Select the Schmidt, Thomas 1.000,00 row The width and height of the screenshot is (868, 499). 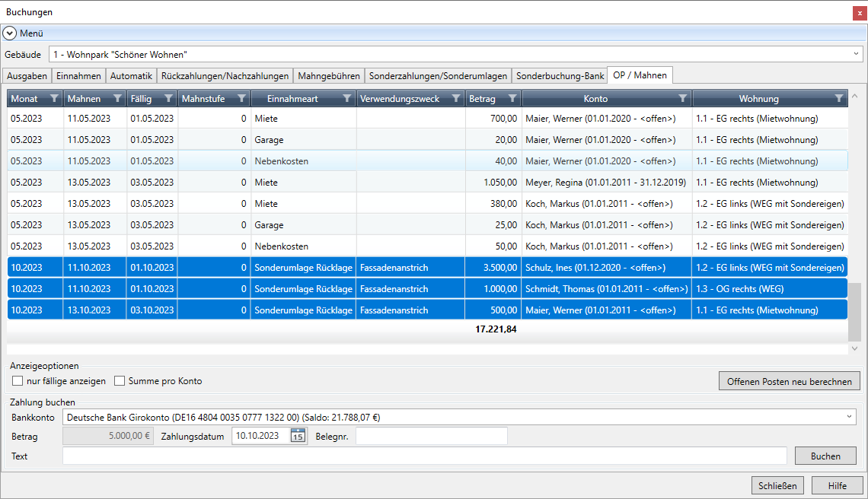click(x=427, y=289)
